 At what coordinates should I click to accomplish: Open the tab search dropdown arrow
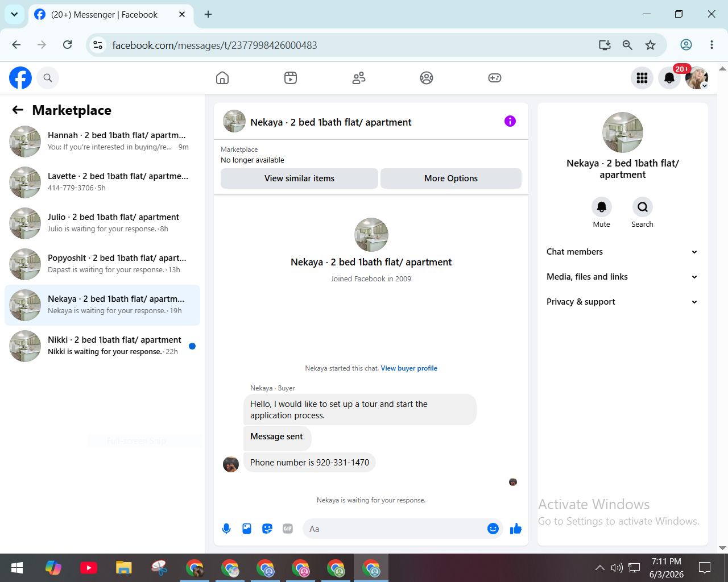point(14,14)
